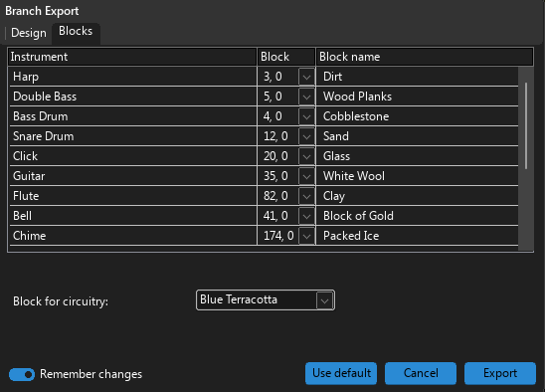Click the table's vertical scrollbar thumb
Image resolution: width=545 pixels, height=392 pixels.
tap(526, 125)
